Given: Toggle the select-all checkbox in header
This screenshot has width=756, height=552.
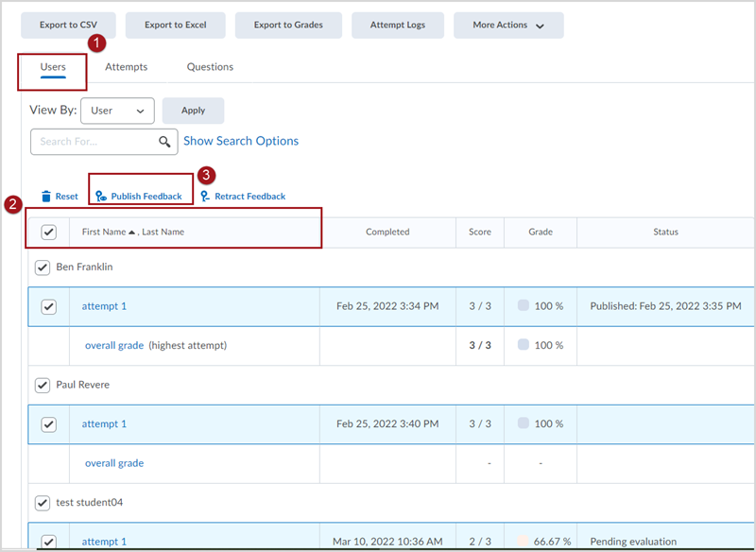Looking at the screenshot, I should tap(49, 232).
